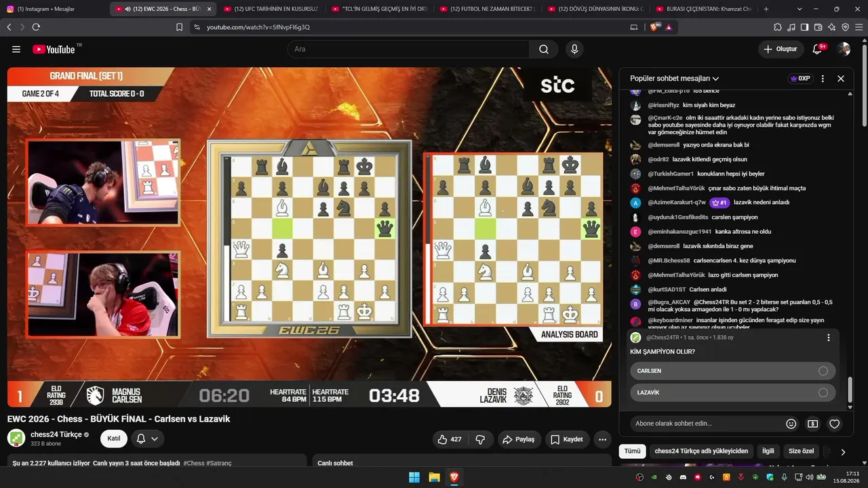Screen dimensions: 868x488
Task: Open the YouTube guide hamburger menu
Action: click(x=16, y=49)
